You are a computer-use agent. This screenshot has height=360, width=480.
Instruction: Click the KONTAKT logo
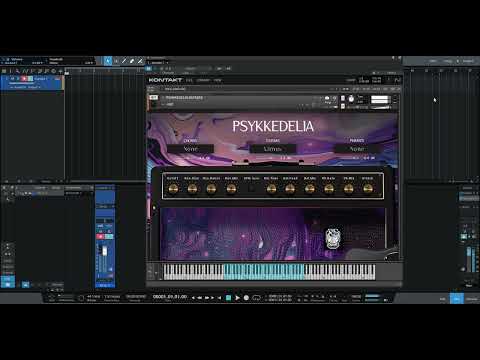[165, 80]
